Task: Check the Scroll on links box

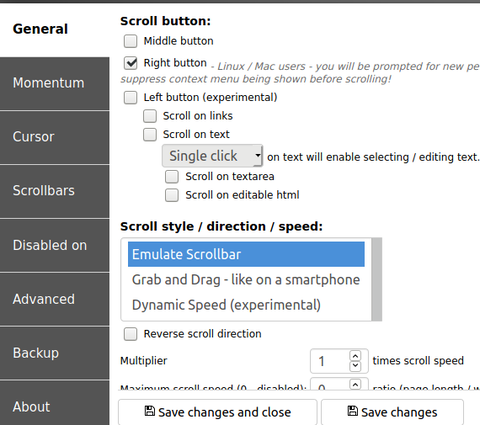Action: click(x=150, y=116)
